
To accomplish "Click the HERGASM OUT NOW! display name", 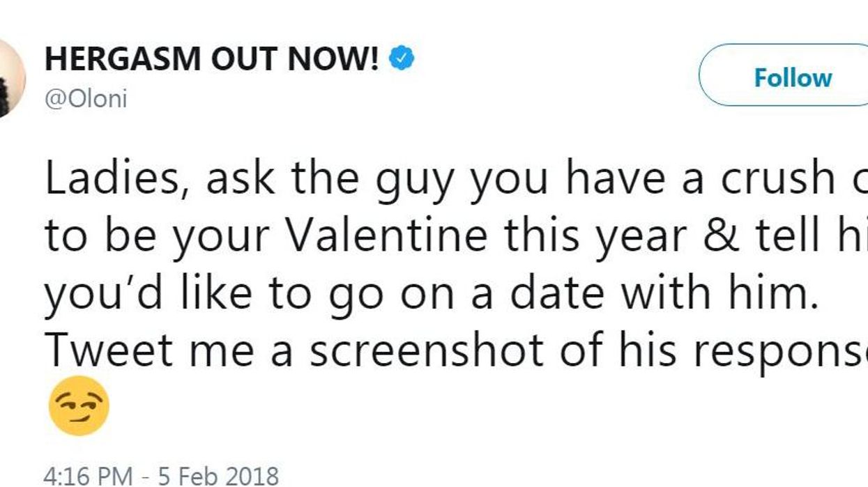I will point(211,60).
